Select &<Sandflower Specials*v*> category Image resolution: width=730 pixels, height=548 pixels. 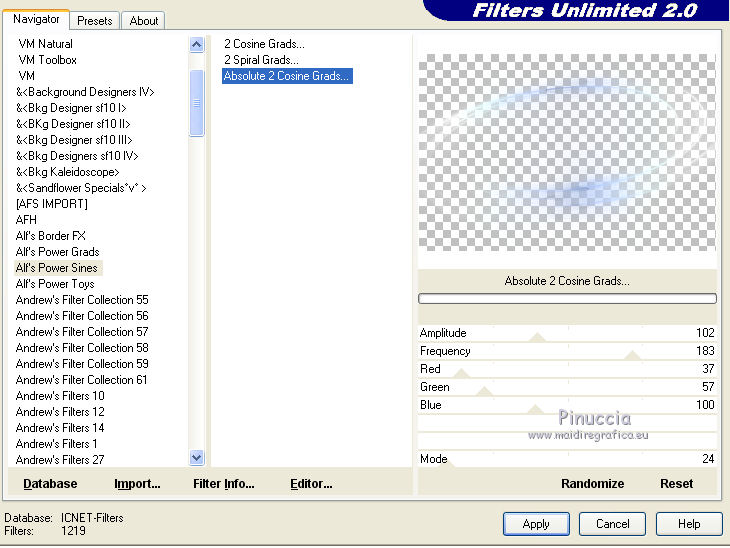click(81, 188)
